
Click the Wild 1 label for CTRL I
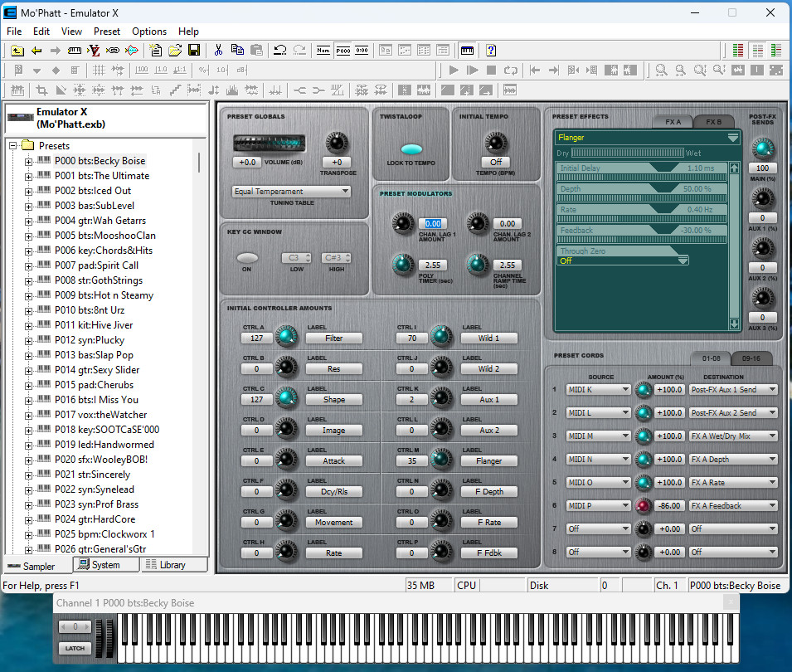pyautogui.click(x=489, y=338)
